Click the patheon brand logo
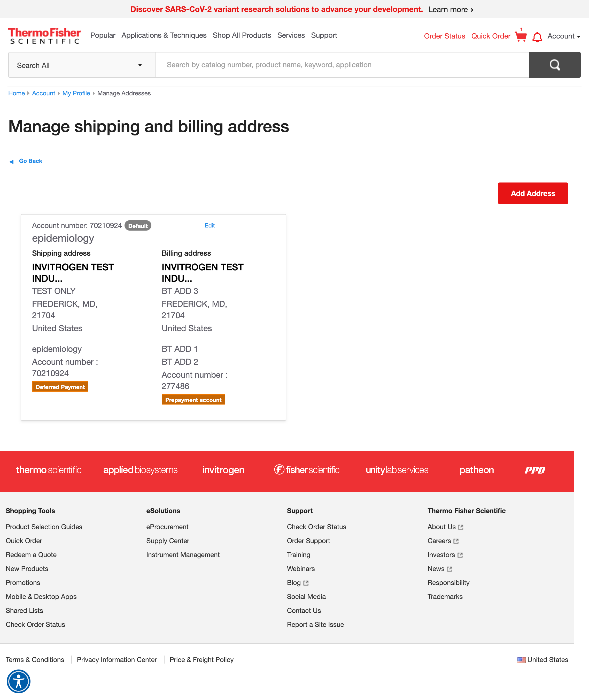589x700 pixels. pos(476,470)
